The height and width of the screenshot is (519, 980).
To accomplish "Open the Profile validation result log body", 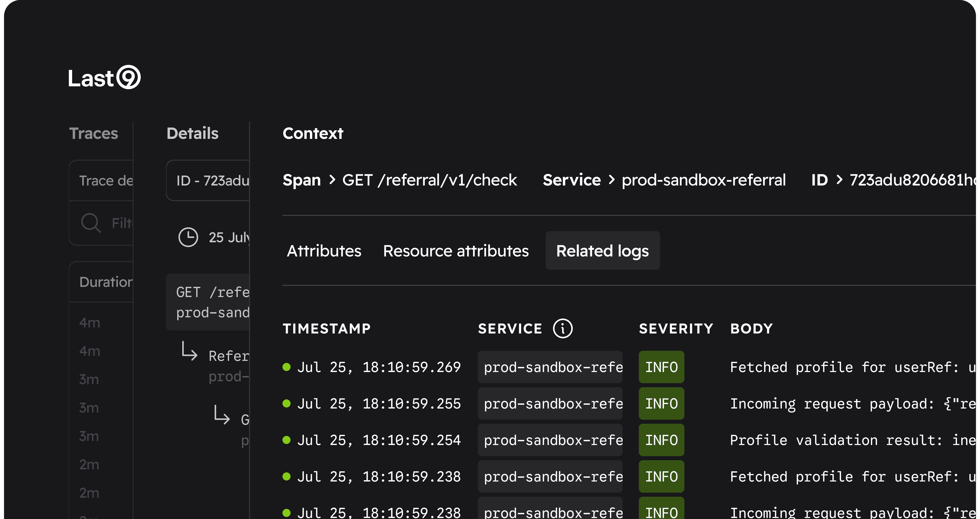I will click(x=852, y=440).
